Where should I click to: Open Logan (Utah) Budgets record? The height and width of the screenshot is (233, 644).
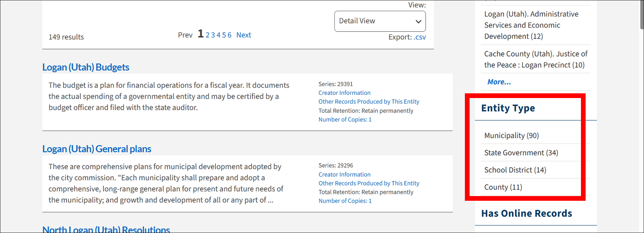86,67
